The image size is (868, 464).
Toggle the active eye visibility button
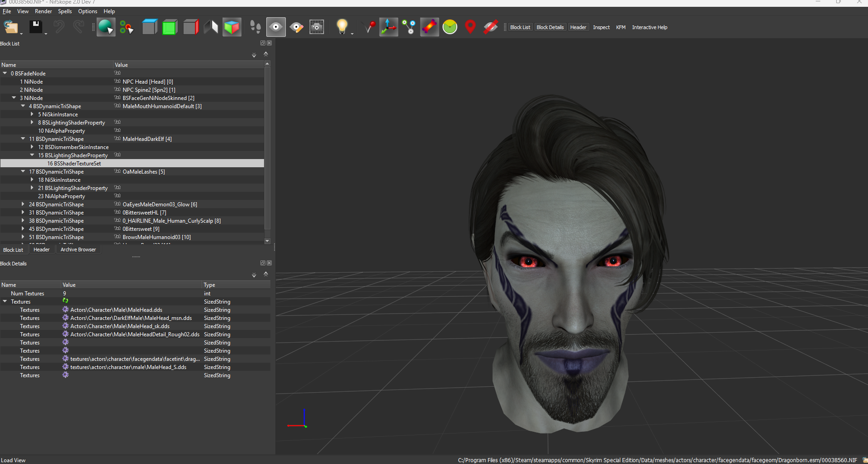[276, 27]
